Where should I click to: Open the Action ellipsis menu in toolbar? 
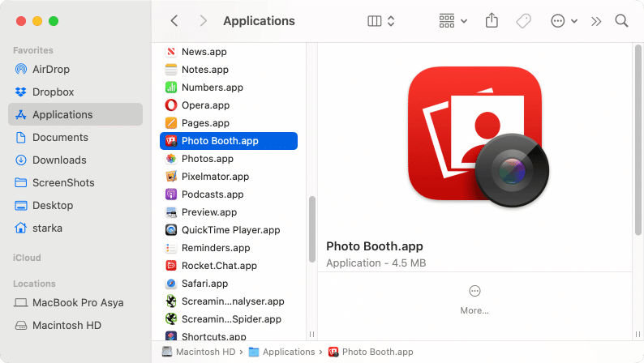(557, 21)
